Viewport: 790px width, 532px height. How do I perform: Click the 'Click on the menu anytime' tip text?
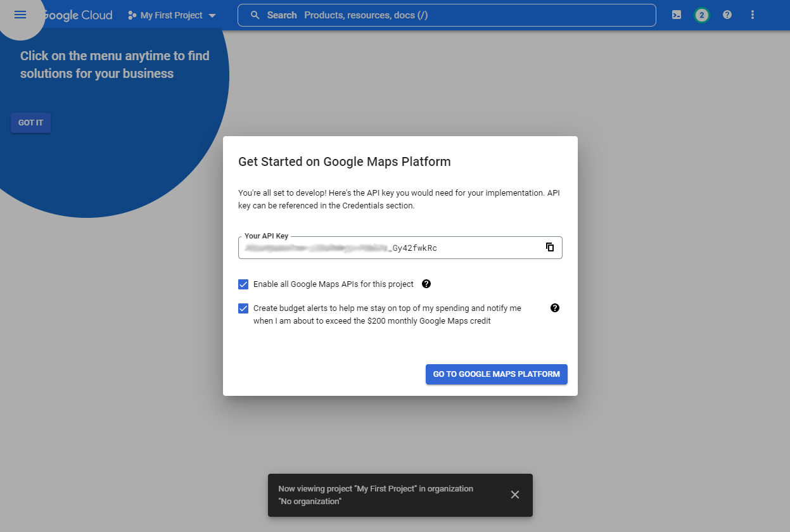tap(115, 65)
